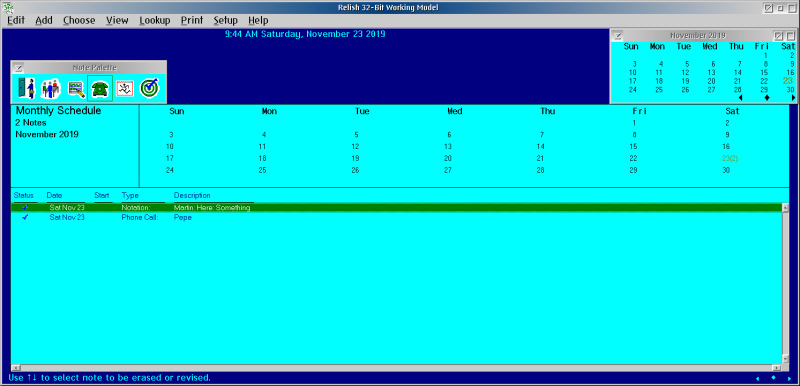Open the Lookup menu
Viewport: 800px width, 386px height.
(x=155, y=20)
